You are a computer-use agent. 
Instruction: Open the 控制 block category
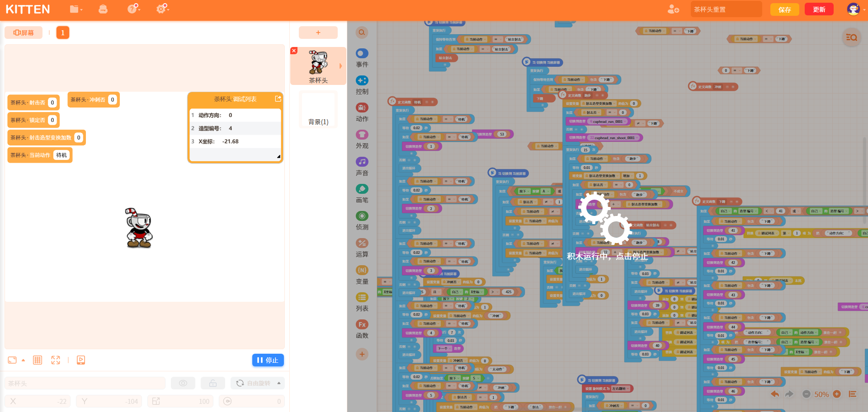click(362, 85)
